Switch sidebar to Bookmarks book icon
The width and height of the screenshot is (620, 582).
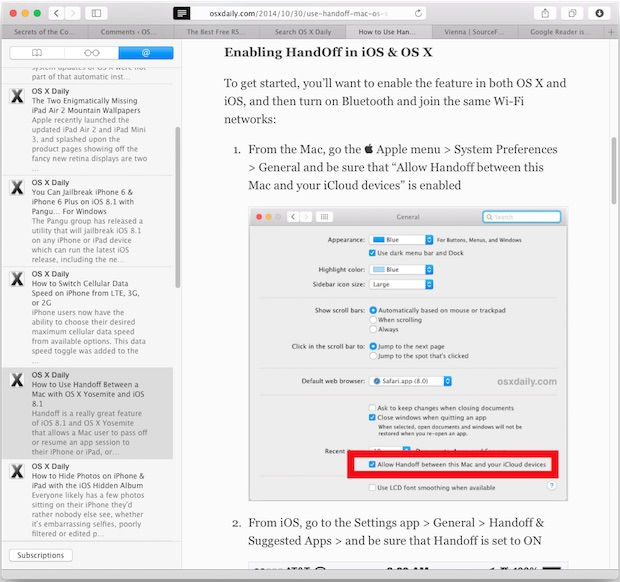(x=37, y=53)
